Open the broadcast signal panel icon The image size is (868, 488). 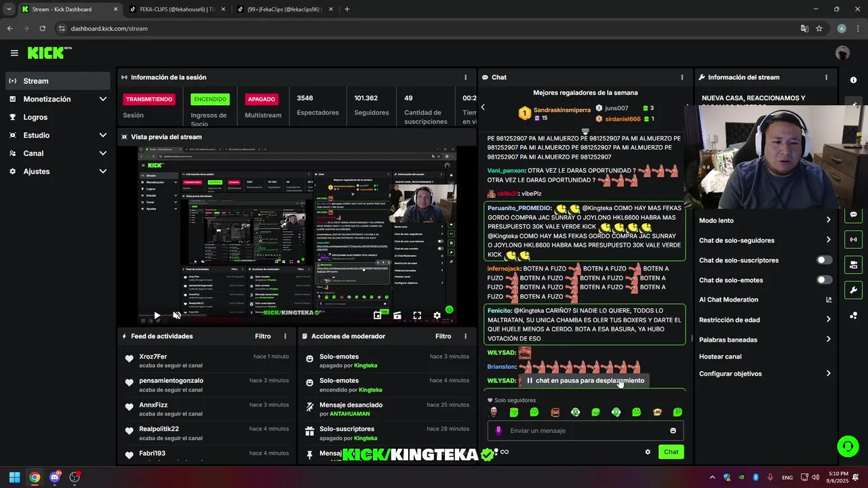click(853, 239)
